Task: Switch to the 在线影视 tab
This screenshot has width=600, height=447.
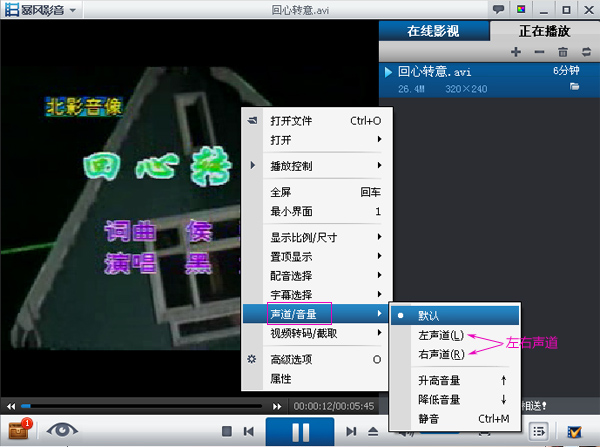Action: [x=433, y=30]
